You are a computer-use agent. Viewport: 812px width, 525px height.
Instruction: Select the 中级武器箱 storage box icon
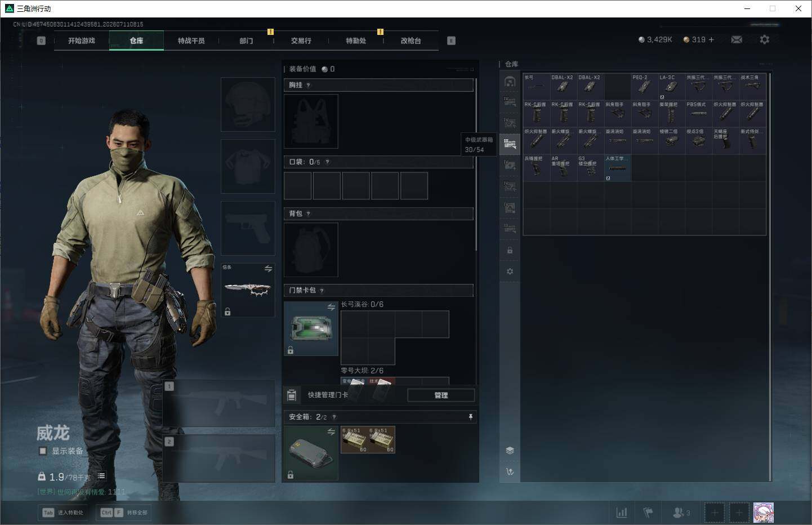pos(510,144)
